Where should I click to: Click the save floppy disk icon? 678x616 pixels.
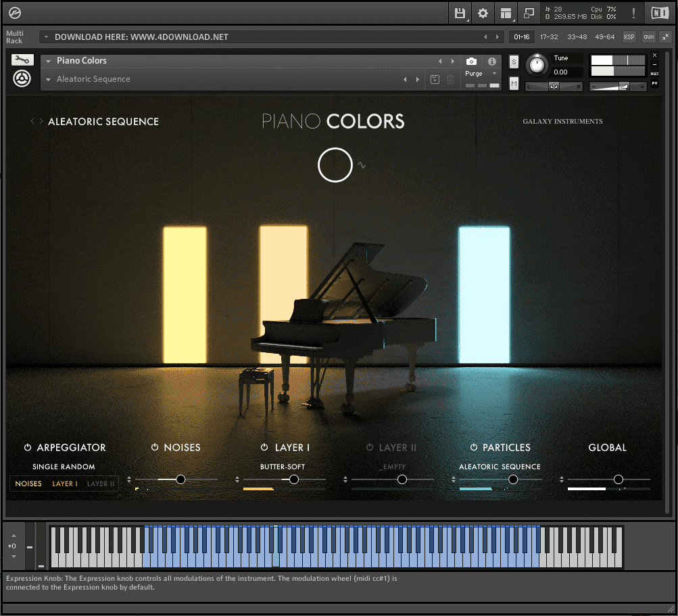pyautogui.click(x=460, y=13)
